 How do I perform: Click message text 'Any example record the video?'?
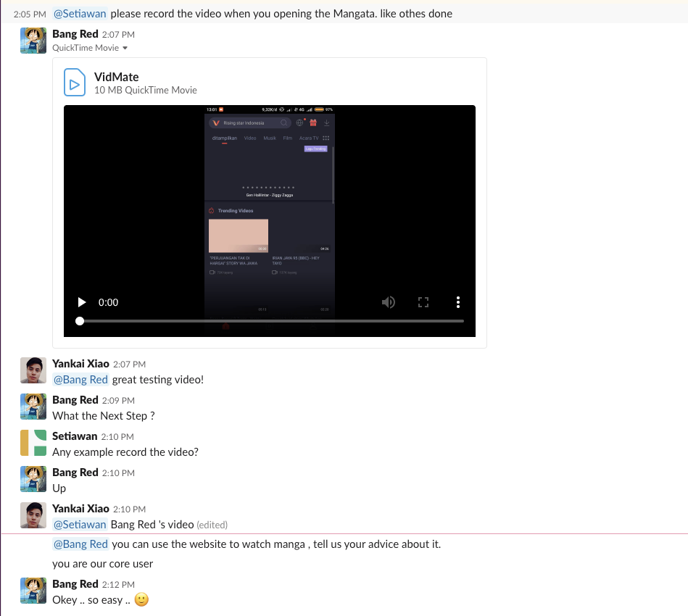pos(125,452)
